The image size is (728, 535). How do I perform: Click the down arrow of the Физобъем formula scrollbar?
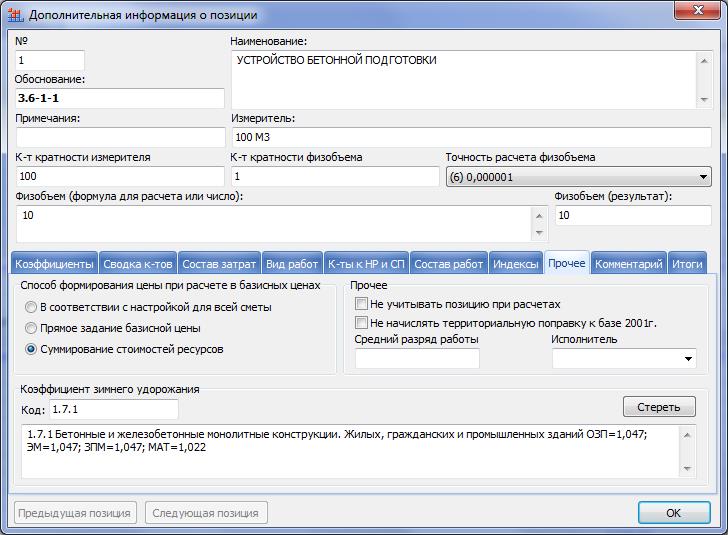[x=539, y=232]
